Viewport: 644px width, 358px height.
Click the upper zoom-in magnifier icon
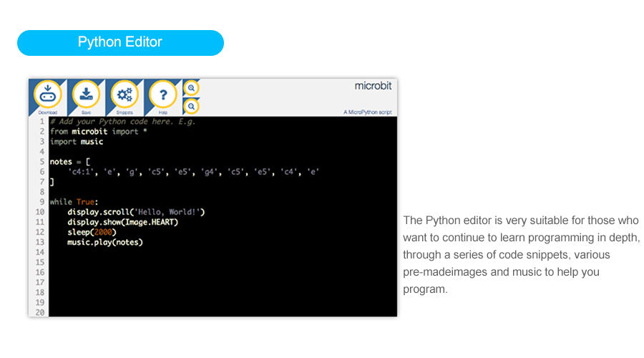click(x=191, y=88)
